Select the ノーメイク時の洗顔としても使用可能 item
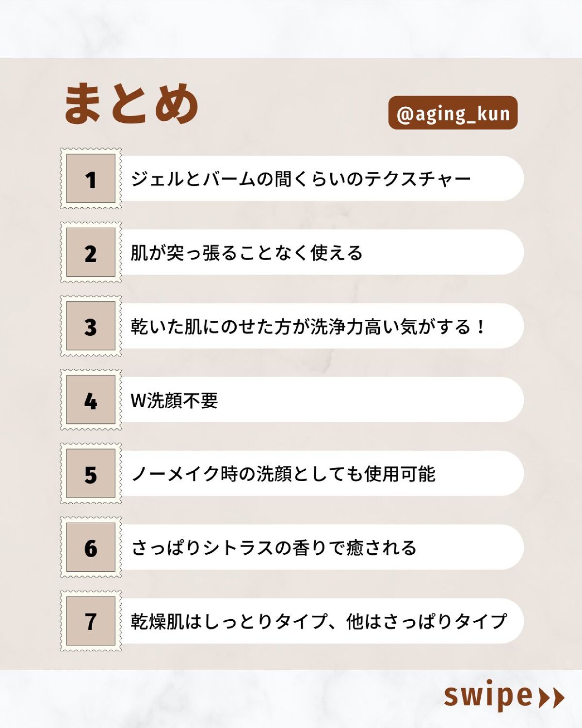Image resolution: width=582 pixels, height=728 pixels. (283, 474)
